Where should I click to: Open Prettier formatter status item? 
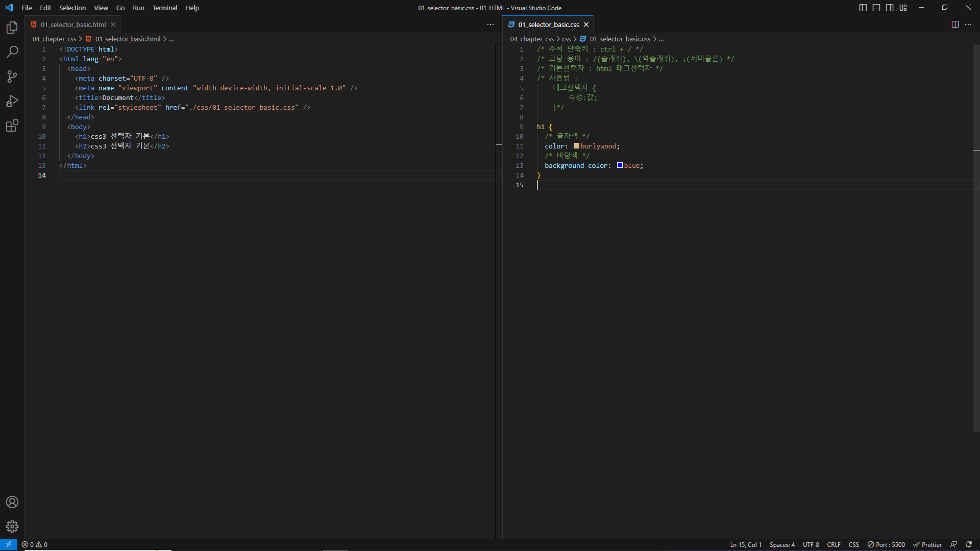pyautogui.click(x=927, y=544)
